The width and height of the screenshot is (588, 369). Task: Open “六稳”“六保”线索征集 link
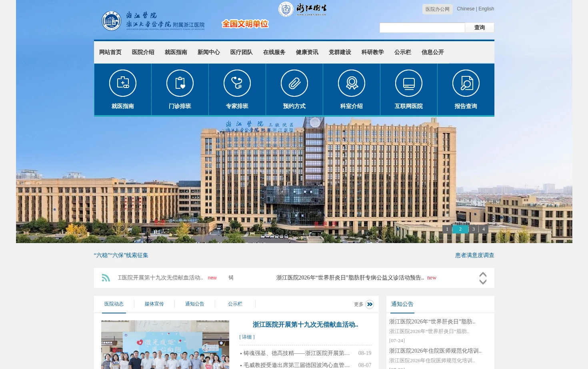[x=121, y=255]
